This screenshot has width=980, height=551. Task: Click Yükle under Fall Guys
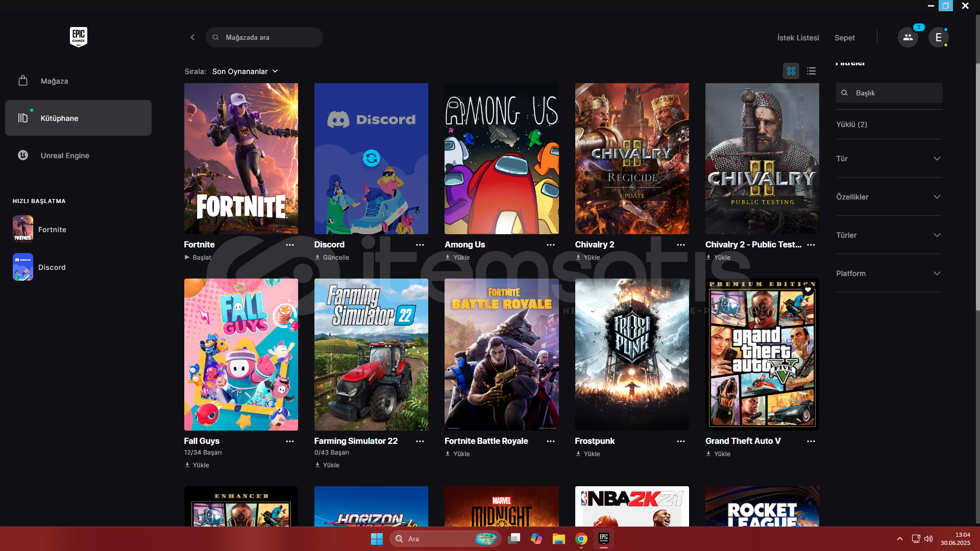click(197, 465)
